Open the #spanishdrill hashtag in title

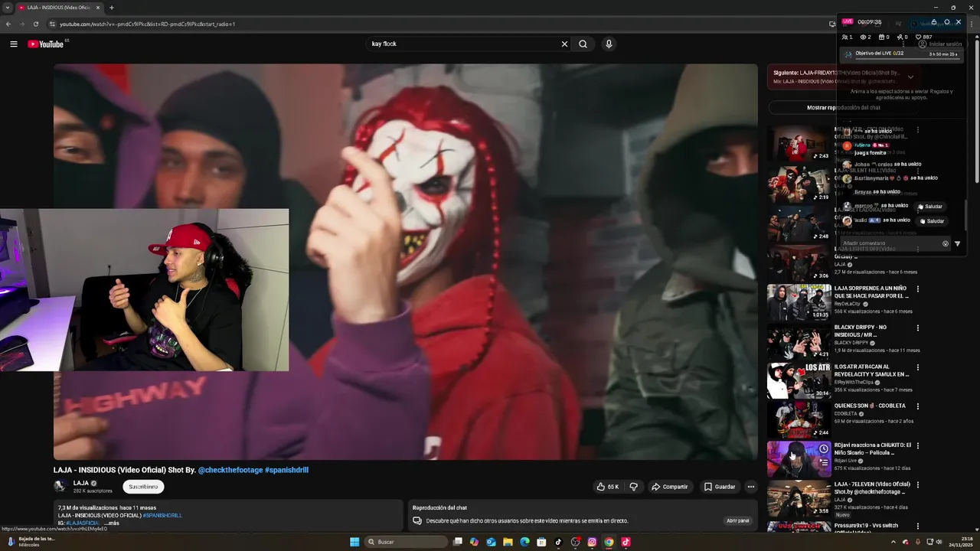click(286, 470)
